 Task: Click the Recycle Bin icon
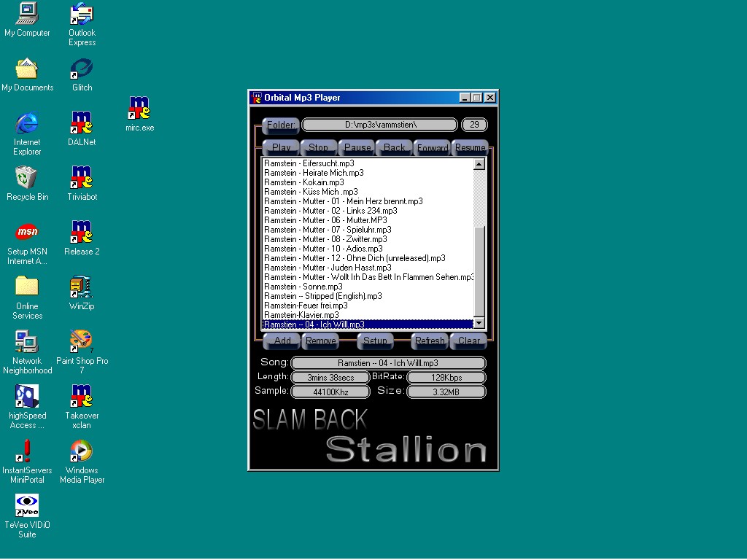click(x=27, y=178)
